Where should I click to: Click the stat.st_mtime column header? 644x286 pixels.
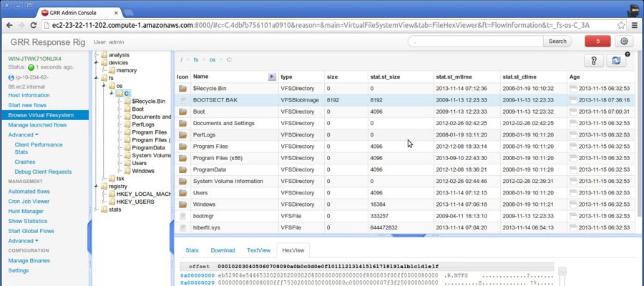click(x=454, y=77)
